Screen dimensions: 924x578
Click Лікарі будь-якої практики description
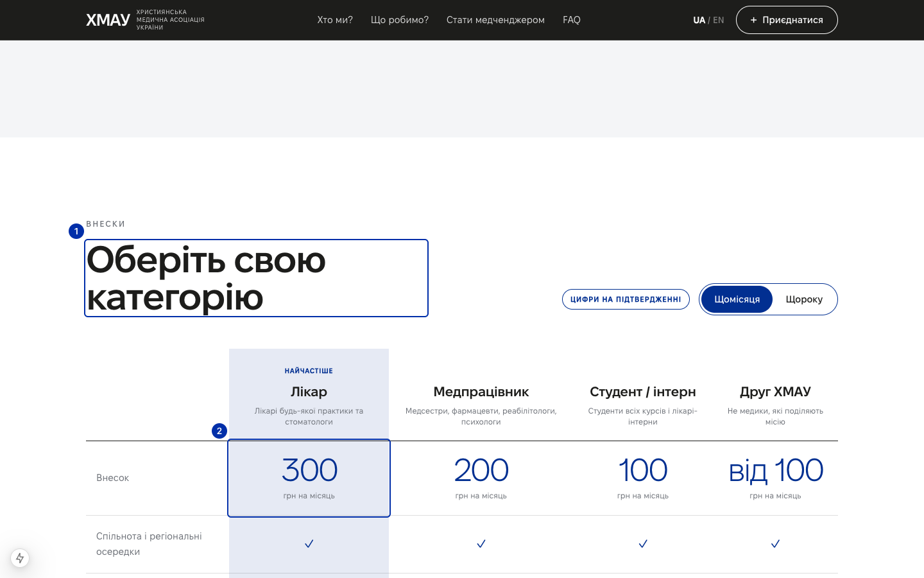(x=309, y=416)
